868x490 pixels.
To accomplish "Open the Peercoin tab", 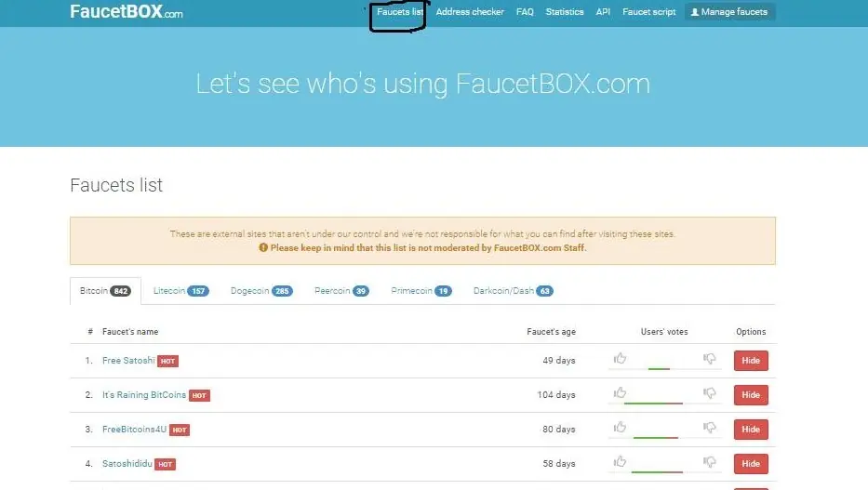I will 341,291.
